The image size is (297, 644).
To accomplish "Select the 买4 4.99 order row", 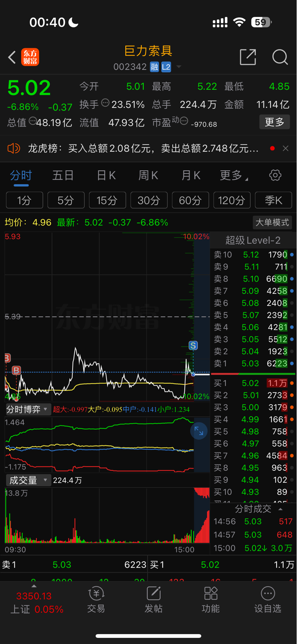I will (253, 420).
